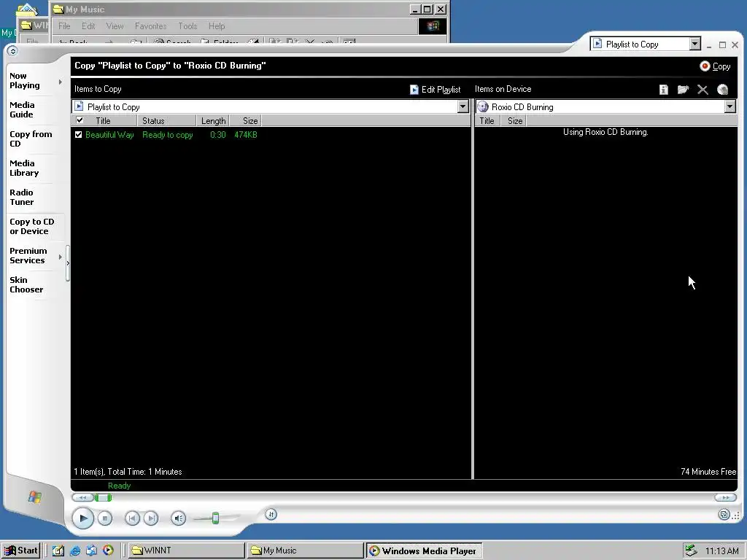
Task: Click the system tray network icon
Action: tap(690, 551)
